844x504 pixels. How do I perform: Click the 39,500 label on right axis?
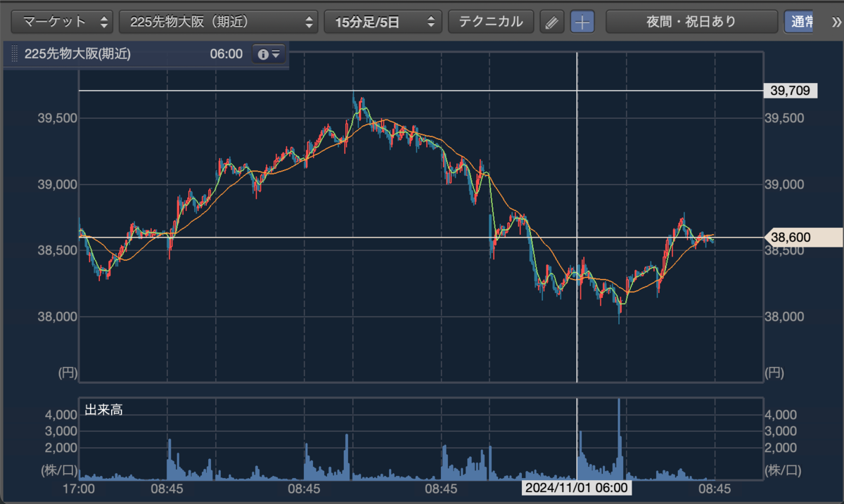tap(784, 119)
